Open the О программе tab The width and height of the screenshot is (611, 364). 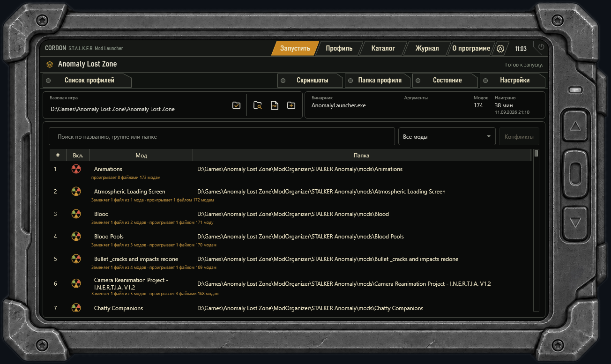tap(471, 48)
